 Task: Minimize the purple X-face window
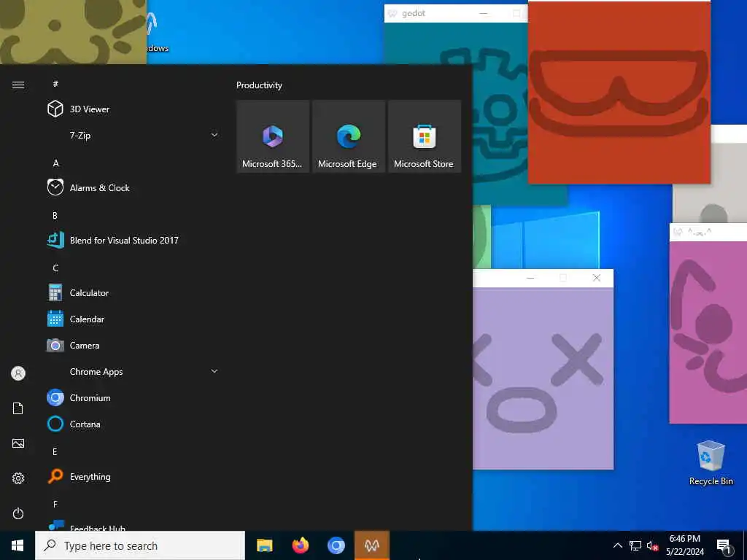point(530,278)
